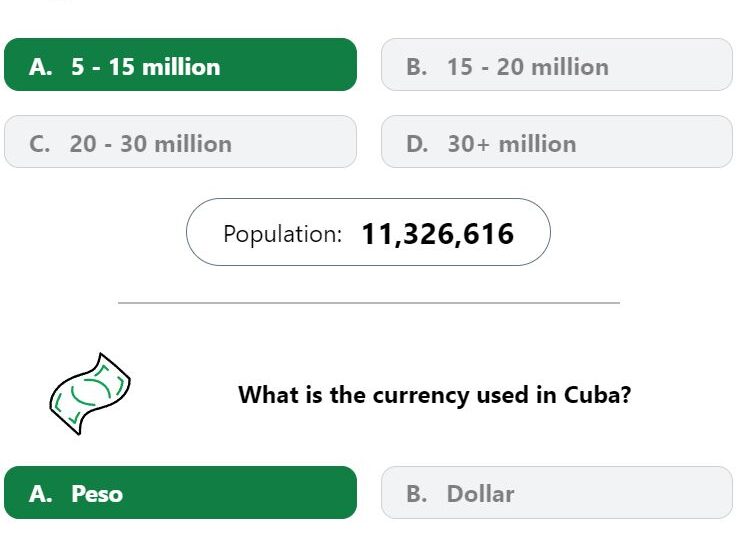Click the letter "B." on 15 - 20 million
The image size is (741, 536).
pyautogui.click(x=417, y=67)
